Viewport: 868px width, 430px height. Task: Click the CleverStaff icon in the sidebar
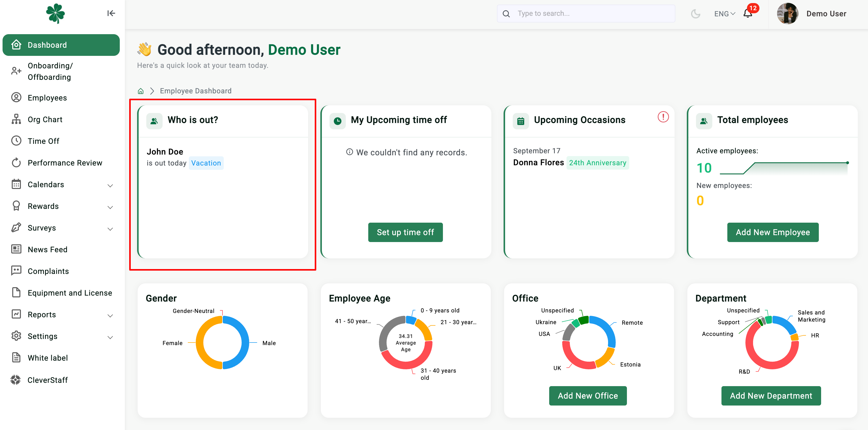coord(16,380)
